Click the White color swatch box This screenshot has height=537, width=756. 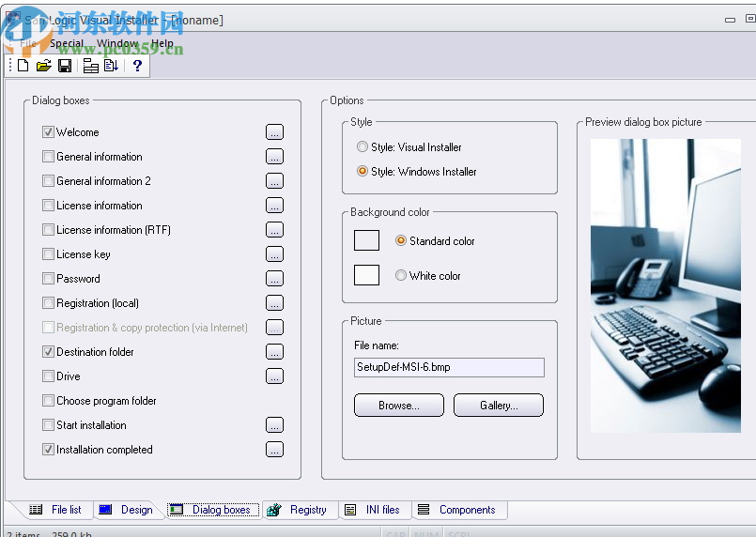click(366, 275)
